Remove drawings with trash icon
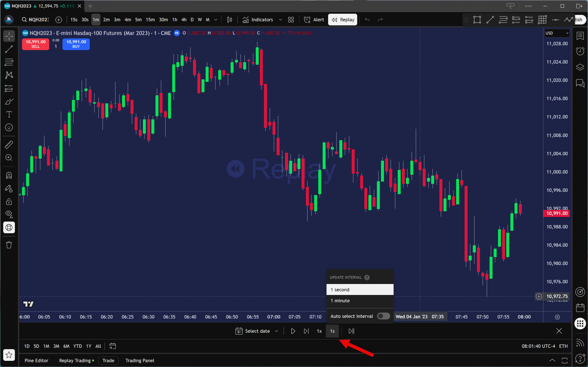Screen dimensions: 588x367 [9, 245]
